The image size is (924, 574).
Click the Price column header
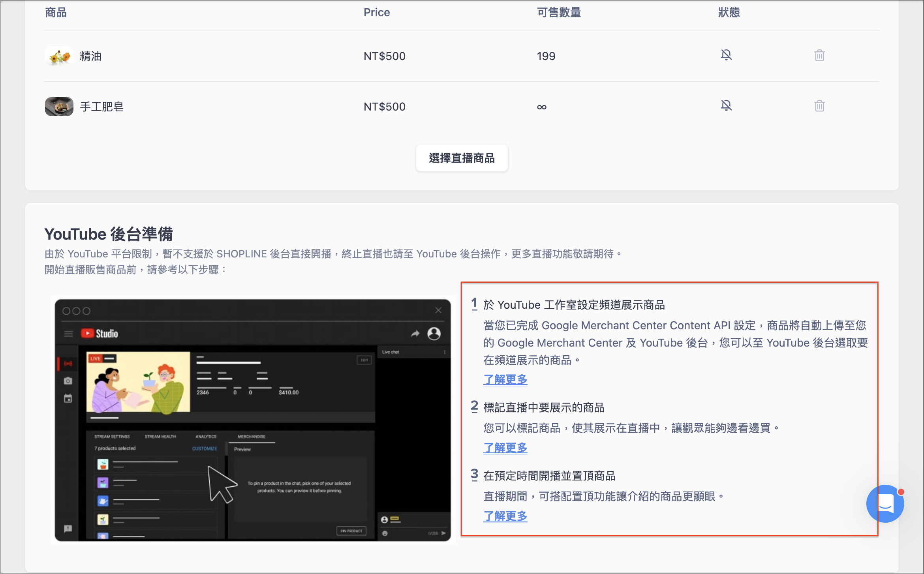[377, 13]
